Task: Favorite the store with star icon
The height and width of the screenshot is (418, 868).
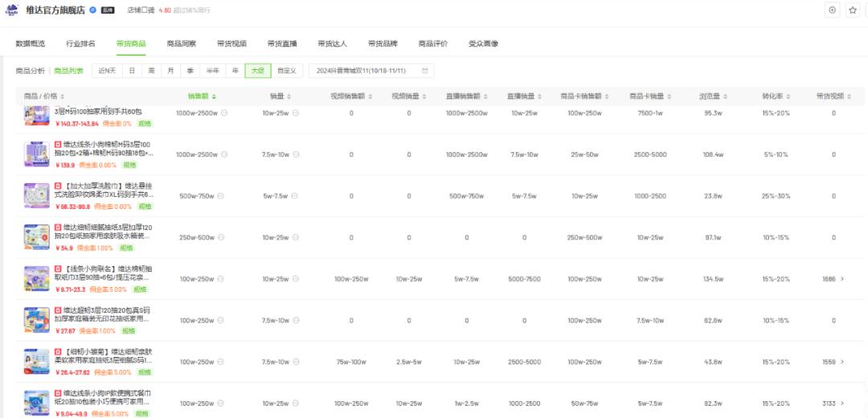Action: pos(853,10)
